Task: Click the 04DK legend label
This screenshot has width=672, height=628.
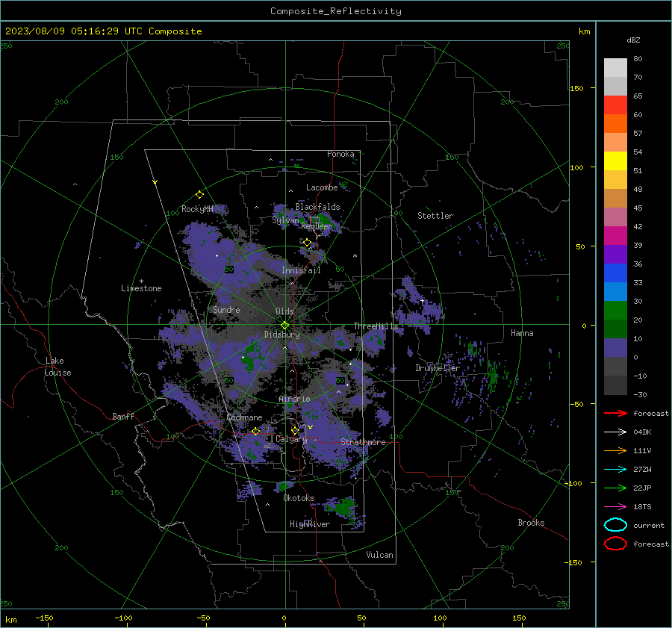Action: 642,432
